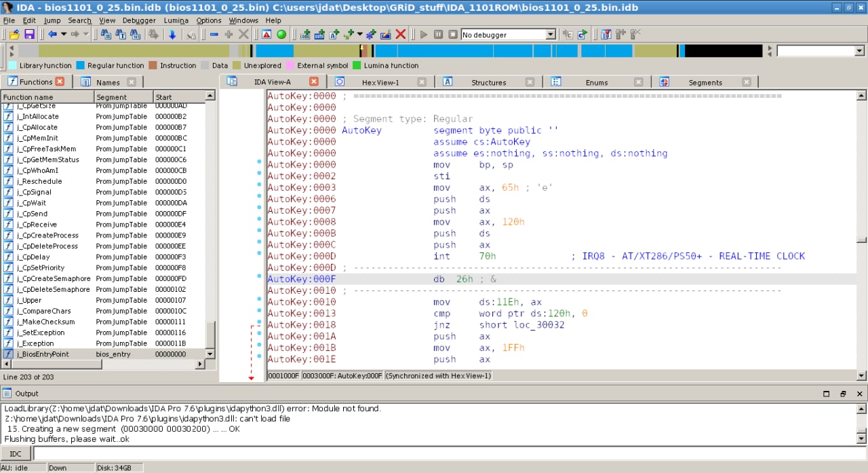Open the navigation band combo box at right
Image resolution: width=868 pixels, height=473 pixels.
859,51
